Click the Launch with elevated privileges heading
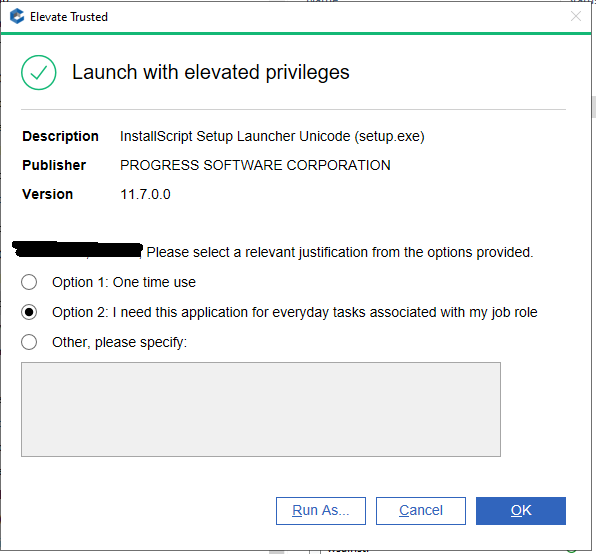The image size is (596, 554). (x=211, y=72)
